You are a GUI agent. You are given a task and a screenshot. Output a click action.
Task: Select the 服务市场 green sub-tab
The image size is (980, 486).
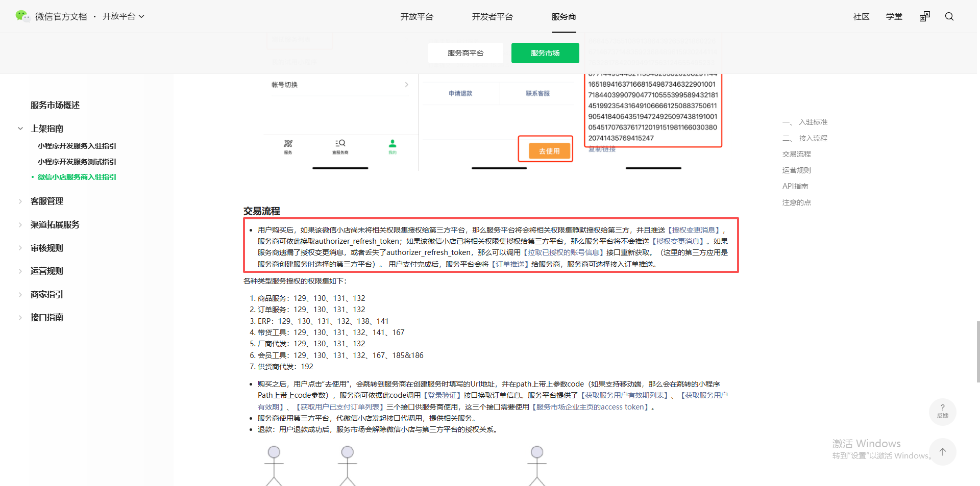545,53
